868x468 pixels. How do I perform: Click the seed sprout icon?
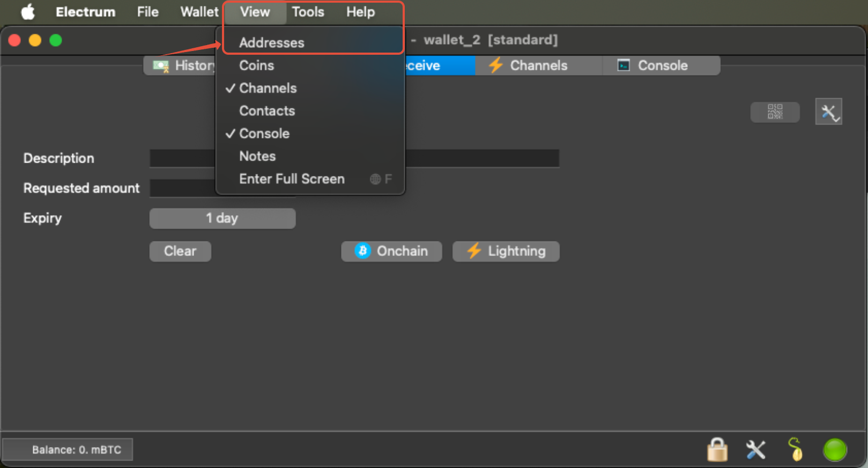tap(796, 450)
